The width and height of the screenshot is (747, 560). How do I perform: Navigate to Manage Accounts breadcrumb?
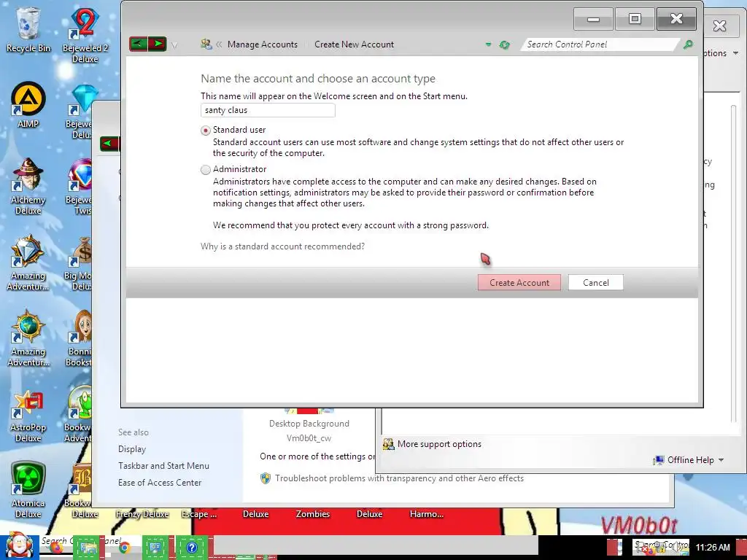pos(263,44)
